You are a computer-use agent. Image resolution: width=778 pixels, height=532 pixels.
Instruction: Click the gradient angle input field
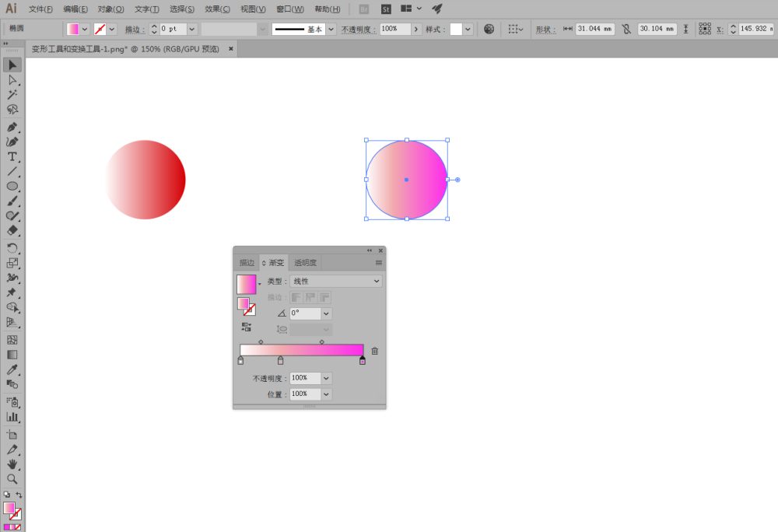point(305,313)
